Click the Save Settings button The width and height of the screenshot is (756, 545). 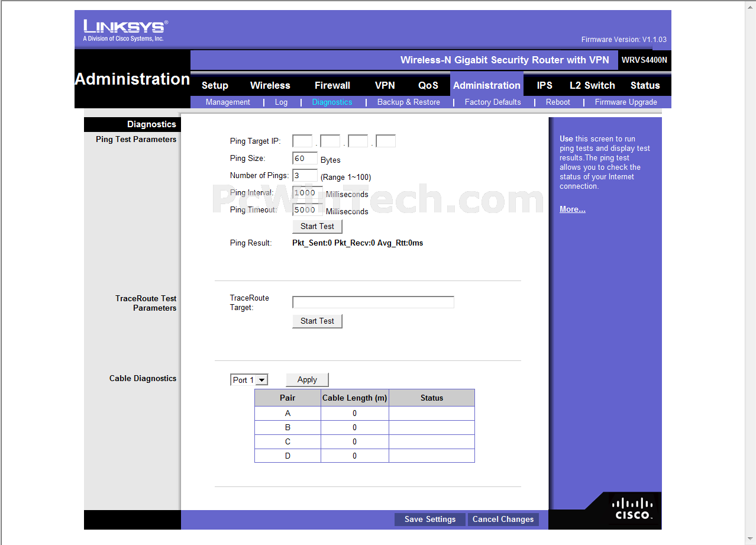430,520
